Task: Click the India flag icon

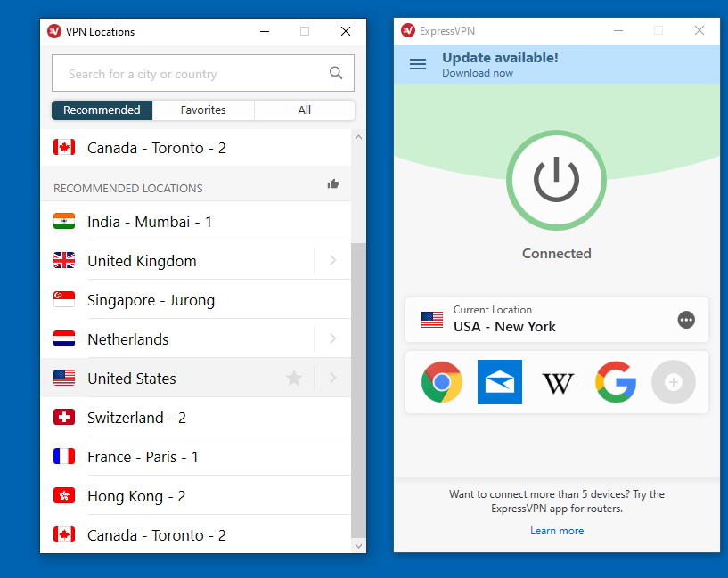Action: point(64,221)
